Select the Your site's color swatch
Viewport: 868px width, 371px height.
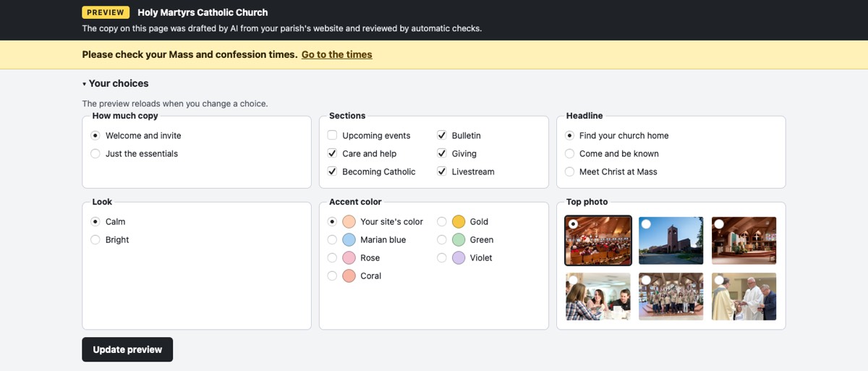tap(349, 221)
